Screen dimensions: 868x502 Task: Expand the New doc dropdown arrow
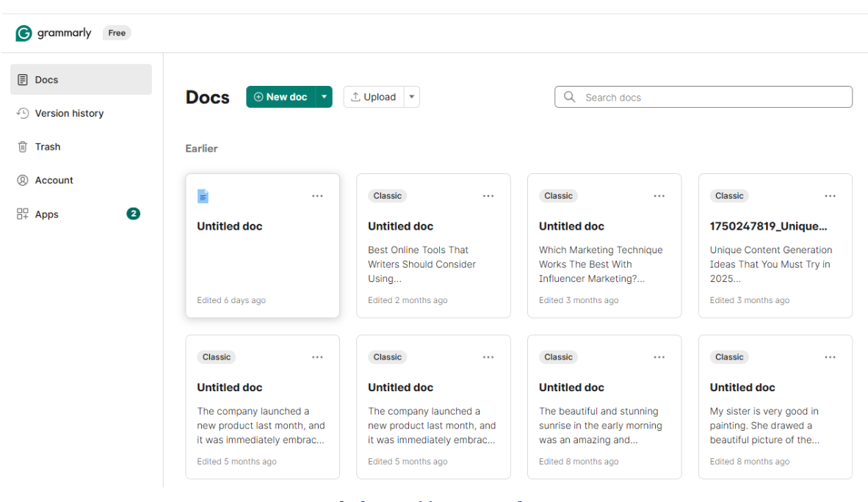click(324, 97)
